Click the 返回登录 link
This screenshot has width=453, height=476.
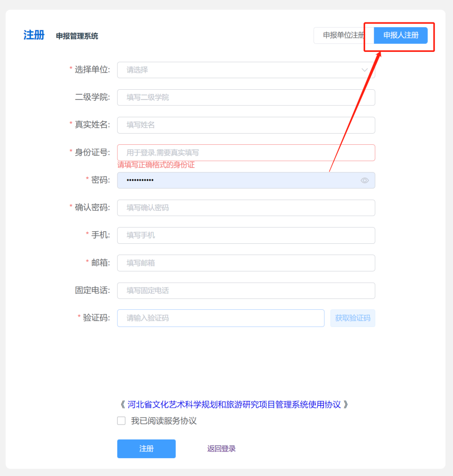pos(222,449)
